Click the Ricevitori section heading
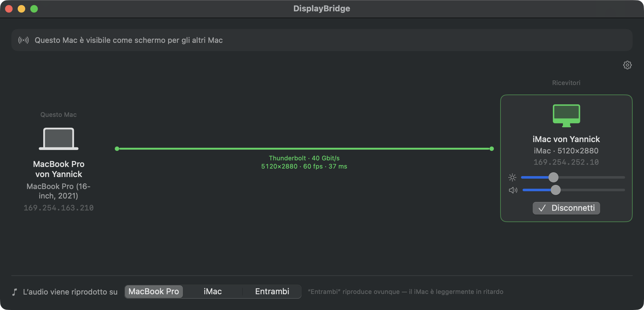This screenshot has width=644, height=310. pyautogui.click(x=566, y=83)
